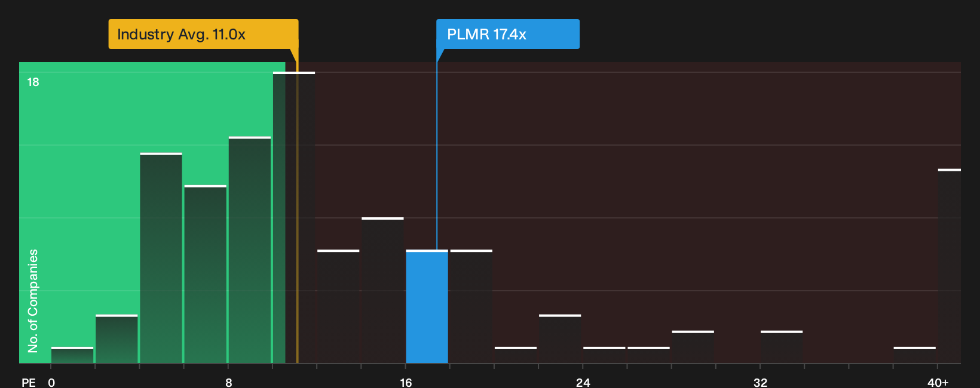Click the 'No. of Companies' axis title
This screenshot has width=980, height=388.
pyautogui.click(x=33, y=301)
